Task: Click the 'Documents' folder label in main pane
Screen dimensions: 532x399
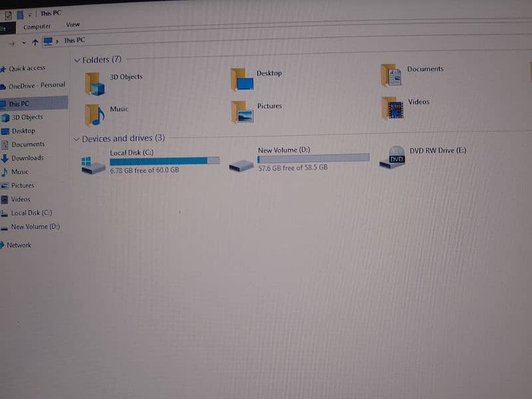Action: (426, 69)
